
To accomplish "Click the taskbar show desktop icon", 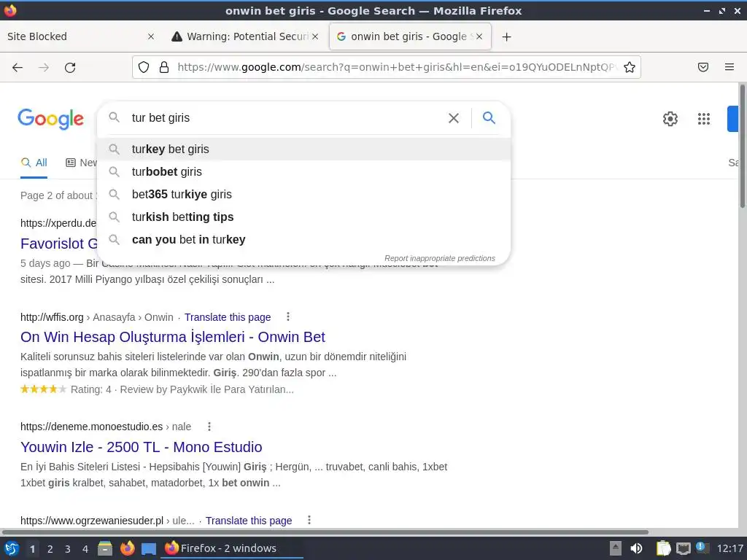I will tap(149, 549).
